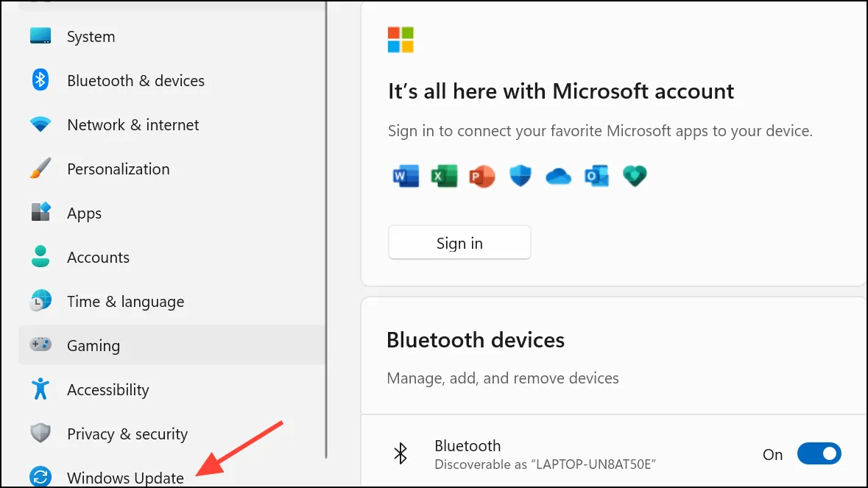868x488 pixels.
Task: Open the Apps settings page
Action: point(172,213)
